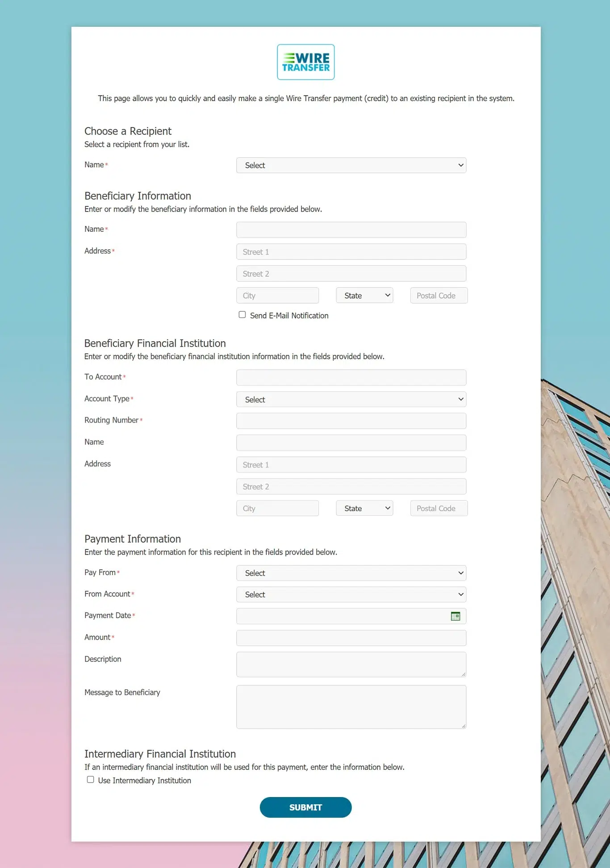Focus the Routing Number field

point(351,421)
